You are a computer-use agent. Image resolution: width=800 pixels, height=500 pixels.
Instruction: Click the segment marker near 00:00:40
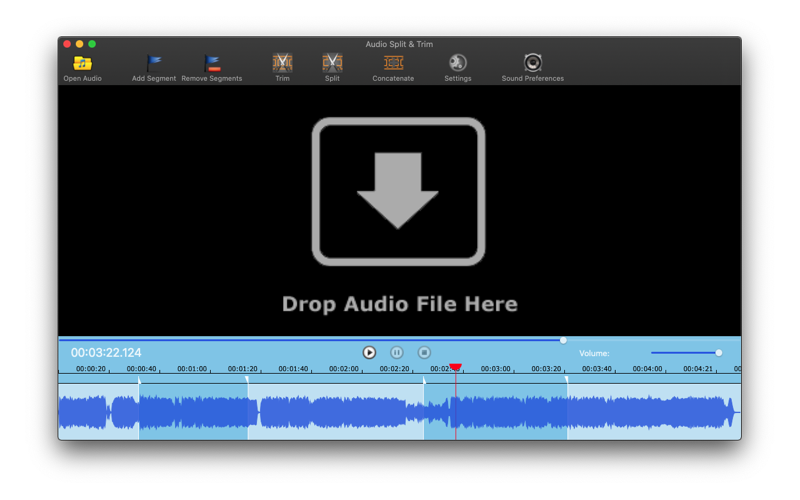point(139,380)
